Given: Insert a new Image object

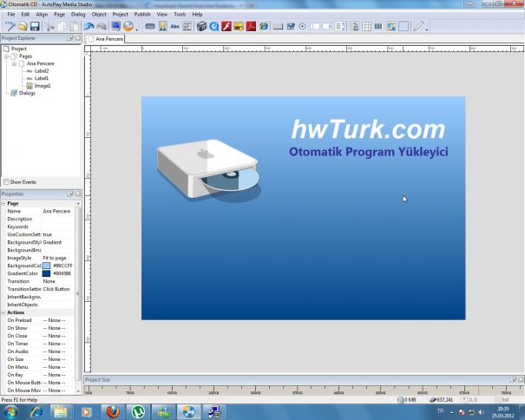Looking at the screenshot, I should click(163, 26).
